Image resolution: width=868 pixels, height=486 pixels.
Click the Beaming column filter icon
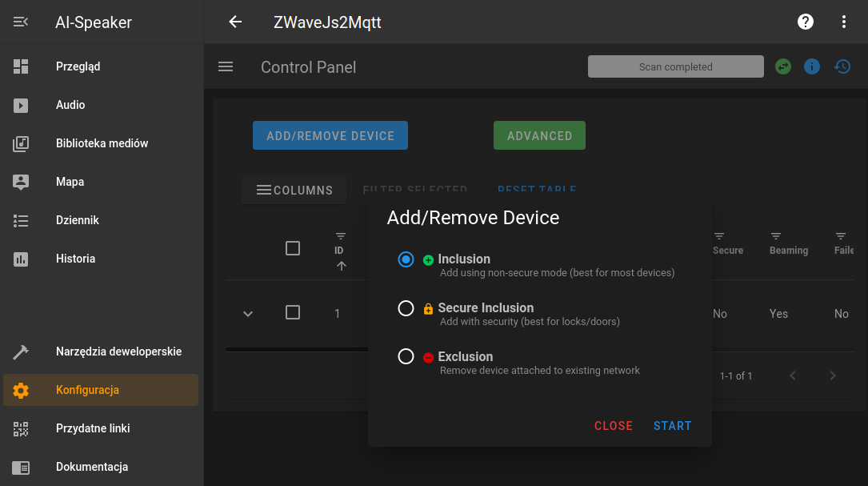776,236
